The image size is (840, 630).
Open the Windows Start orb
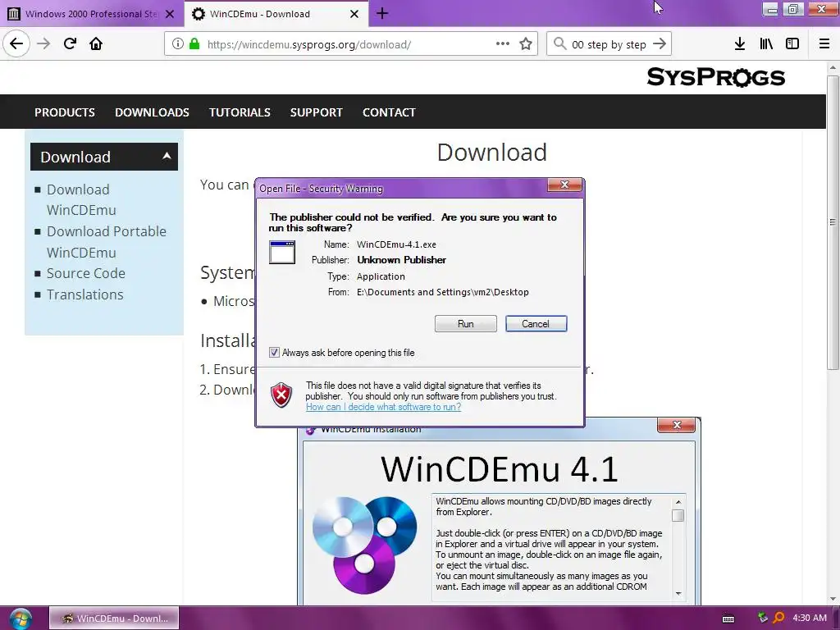(x=20, y=619)
